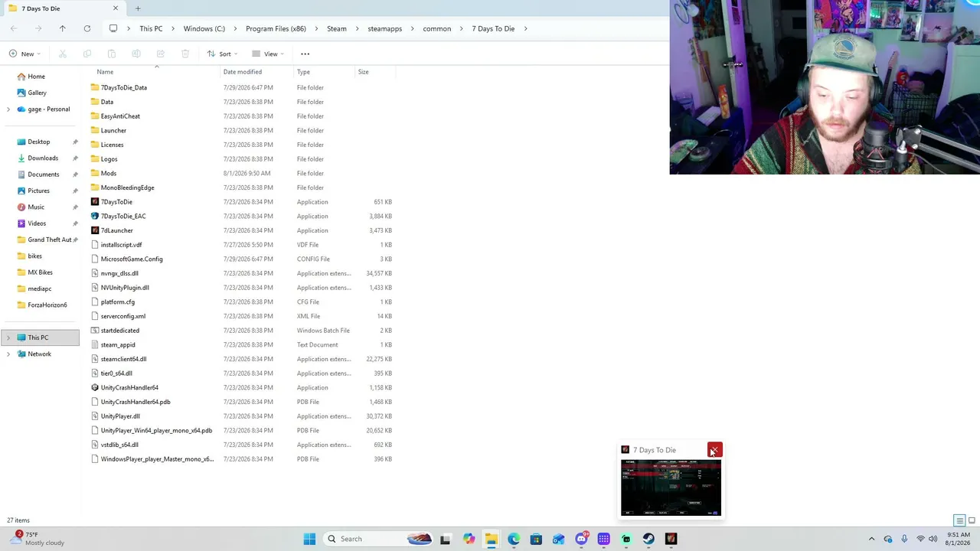This screenshot has height=551, width=980.
Task: Select the MicrosoftGame.Config file
Action: coord(241,259)
